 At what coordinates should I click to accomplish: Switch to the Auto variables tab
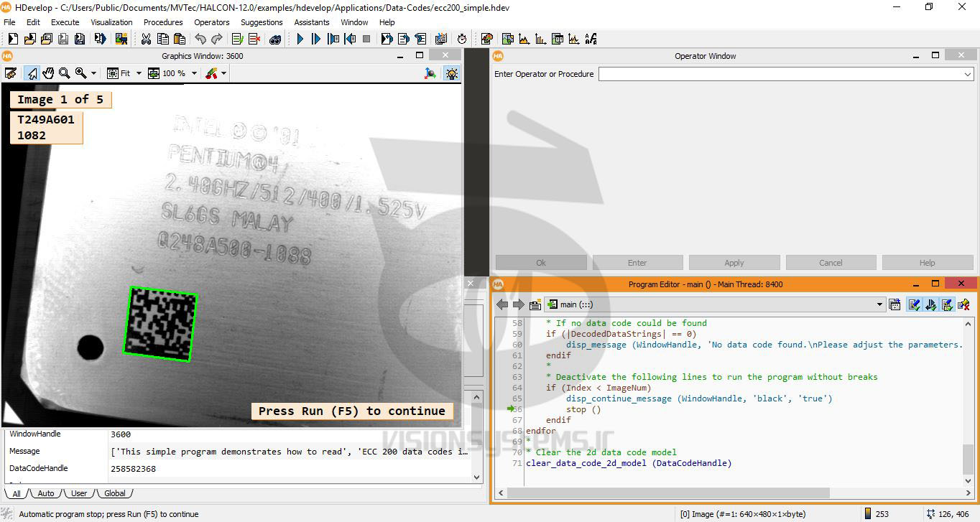[46, 493]
